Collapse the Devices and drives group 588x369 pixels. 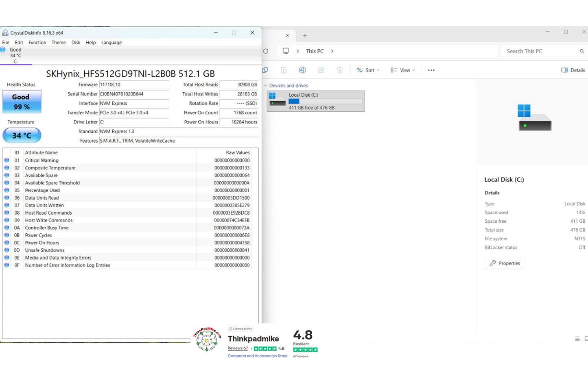266,86
